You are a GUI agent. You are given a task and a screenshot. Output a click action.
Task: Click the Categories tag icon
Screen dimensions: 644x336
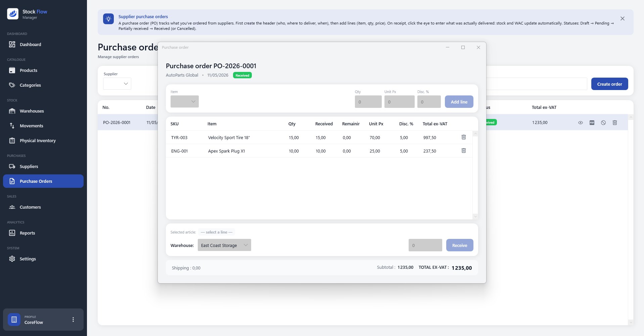tap(12, 85)
